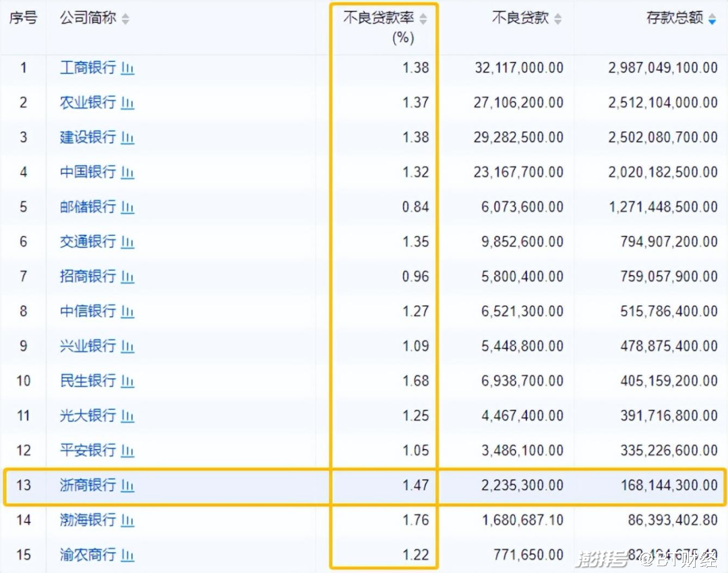The width and height of the screenshot is (728, 573).
Task: Open chart icon next to 交通银行
Action: click(127, 243)
